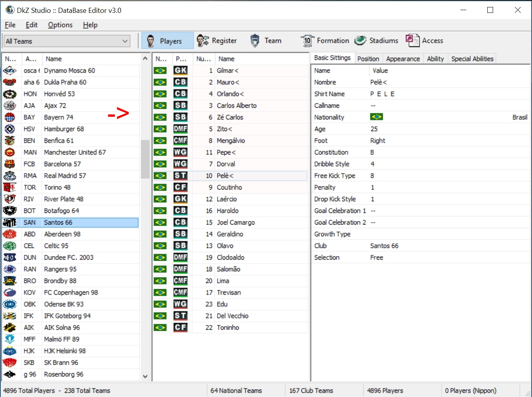Viewport: 532px width, 397px height.
Task: Select the Basic Sittings tab
Action: coord(332,58)
